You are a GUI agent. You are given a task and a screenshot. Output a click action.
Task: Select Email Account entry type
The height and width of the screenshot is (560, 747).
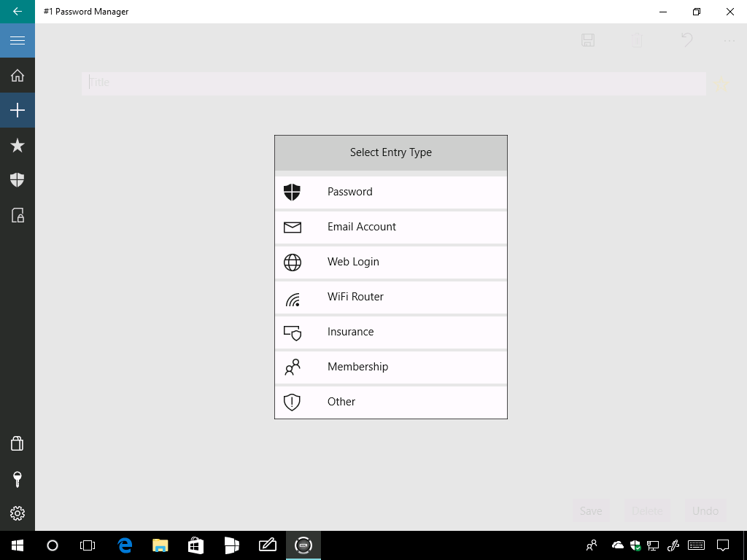pyautogui.click(x=391, y=227)
